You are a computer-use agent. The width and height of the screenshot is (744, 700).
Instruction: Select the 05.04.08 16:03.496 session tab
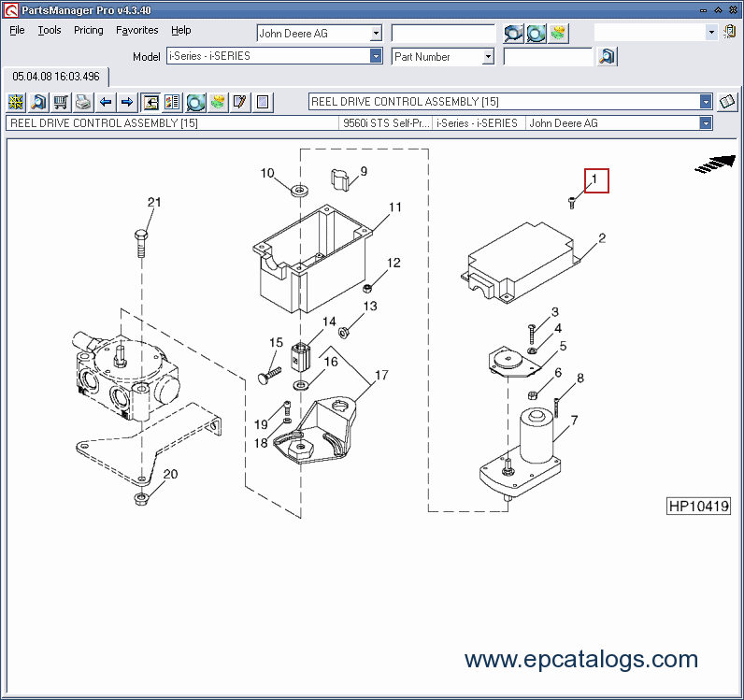coord(56,77)
